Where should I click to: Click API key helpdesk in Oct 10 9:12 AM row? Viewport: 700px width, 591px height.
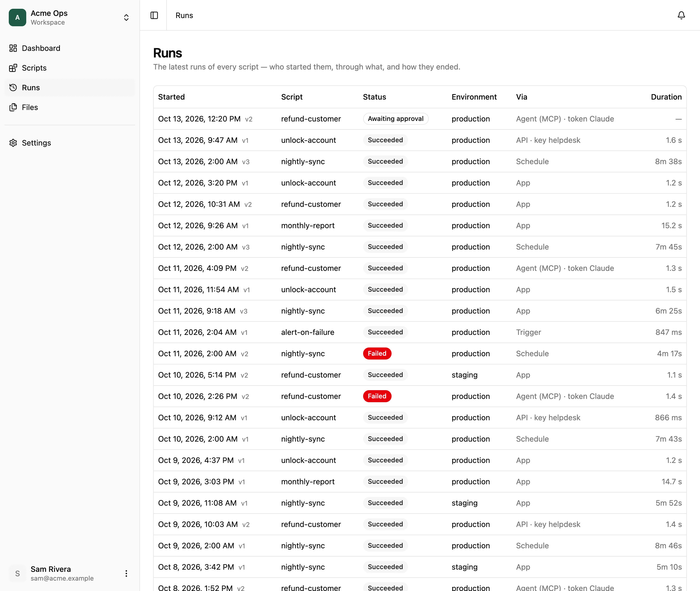[x=548, y=418]
